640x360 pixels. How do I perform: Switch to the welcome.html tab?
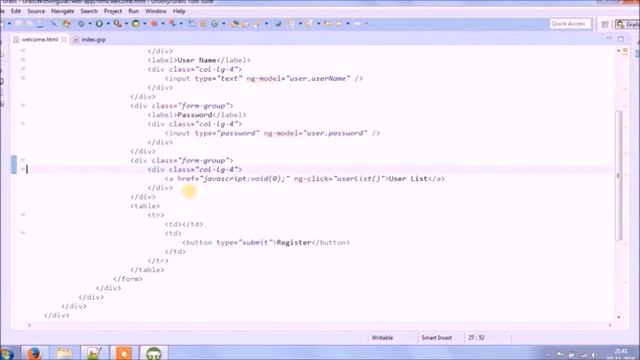(40, 40)
